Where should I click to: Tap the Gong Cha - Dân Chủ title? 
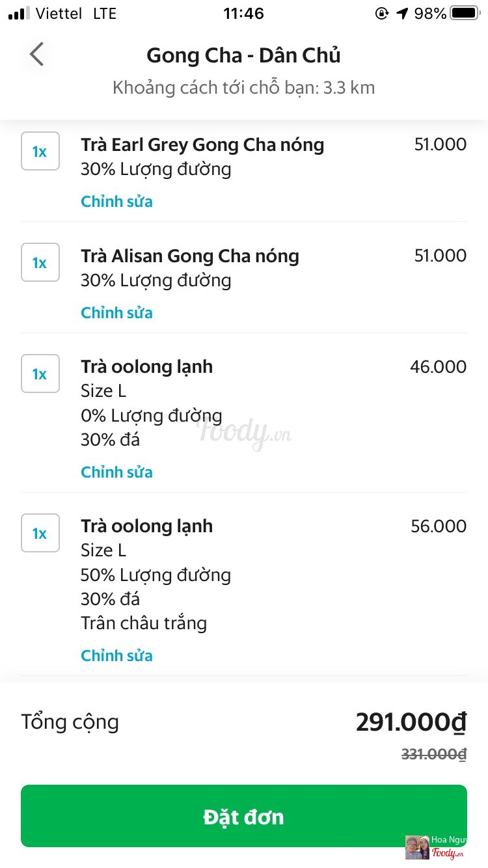point(243,55)
